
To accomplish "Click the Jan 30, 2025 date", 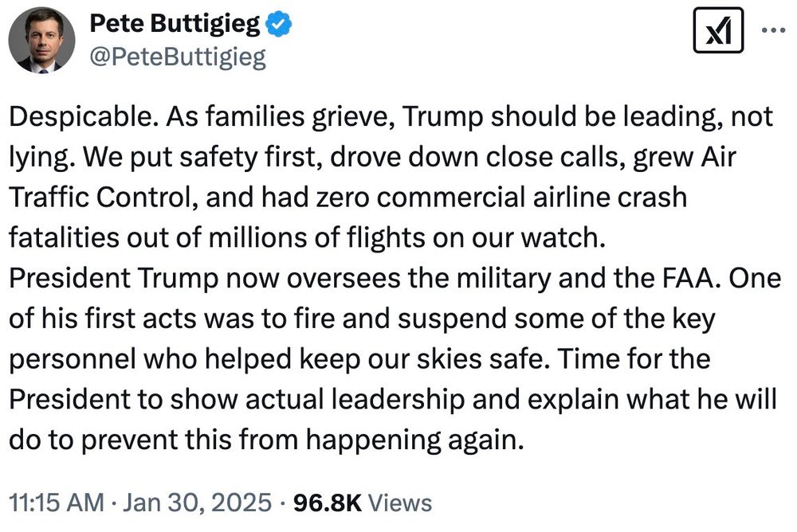I will tap(197, 503).
